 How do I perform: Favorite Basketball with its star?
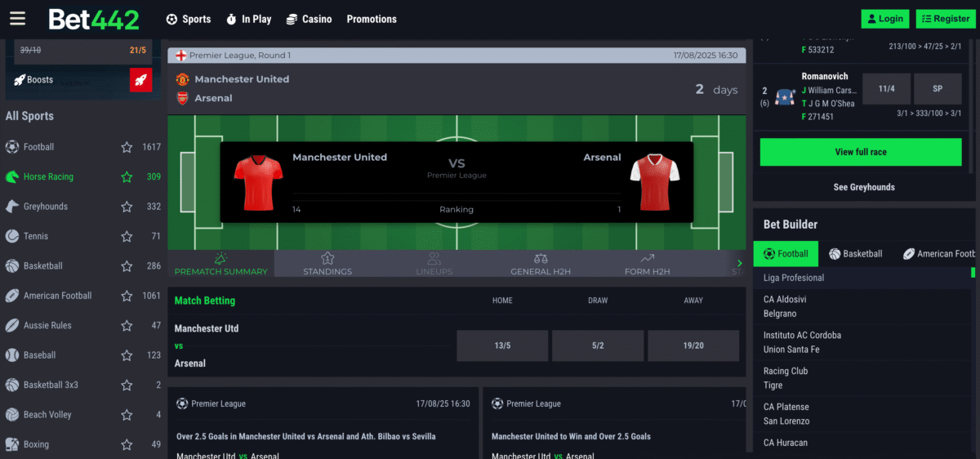[127, 265]
